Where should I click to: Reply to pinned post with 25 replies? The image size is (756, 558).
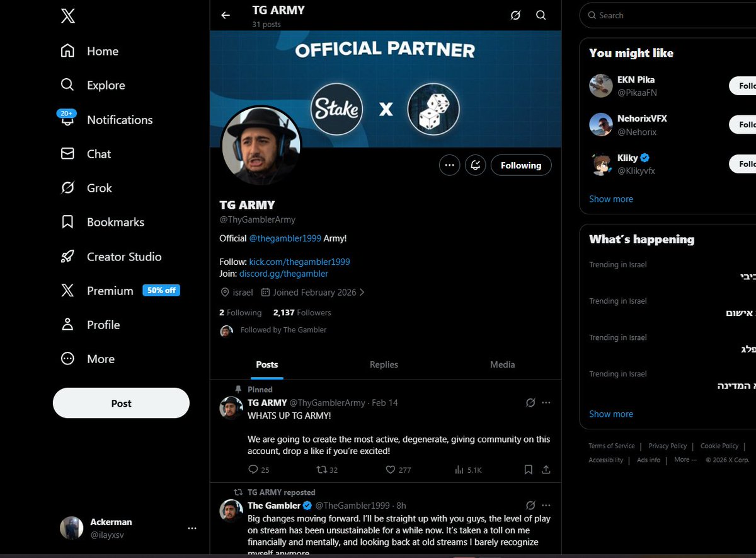259,470
